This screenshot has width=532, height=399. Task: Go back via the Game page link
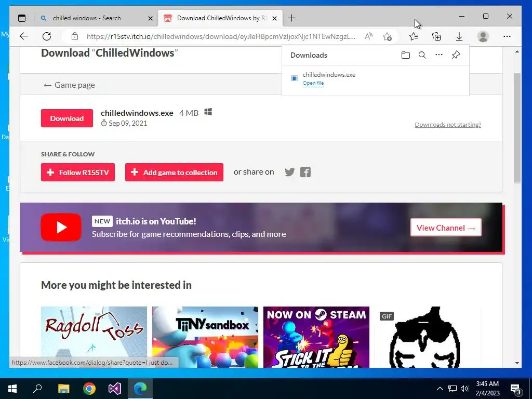point(69,85)
